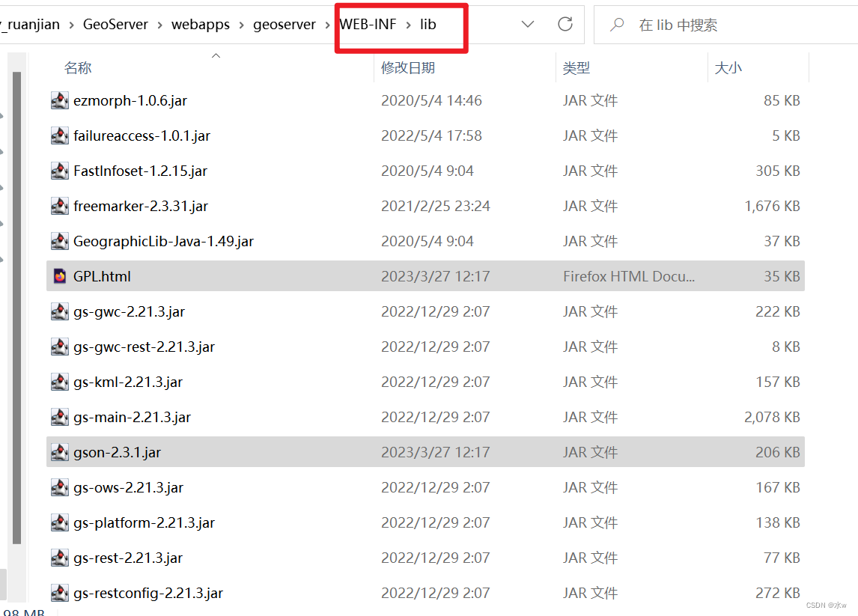This screenshot has width=858, height=616.
Task: Click the FastInfoset-1.2.15.jar file icon
Action: click(x=60, y=171)
